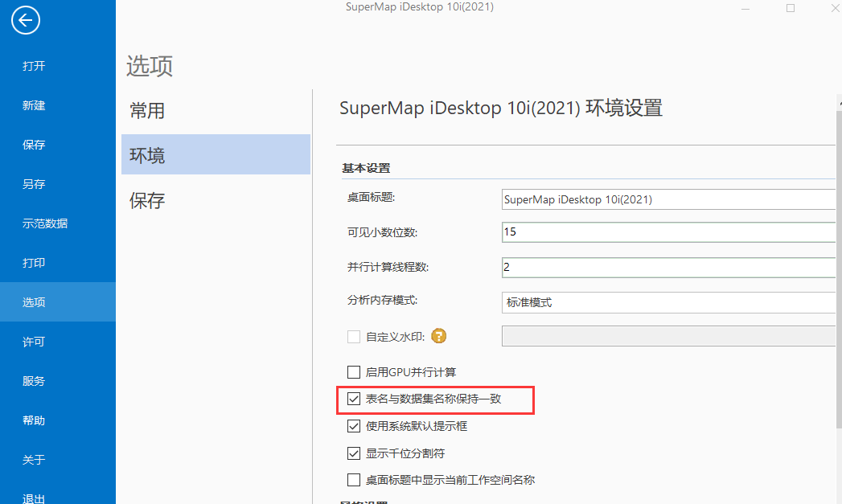The image size is (842, 504).
Task: Enable 启用GPU并行计算 checkbox
Action: click(x=354, y=372)
